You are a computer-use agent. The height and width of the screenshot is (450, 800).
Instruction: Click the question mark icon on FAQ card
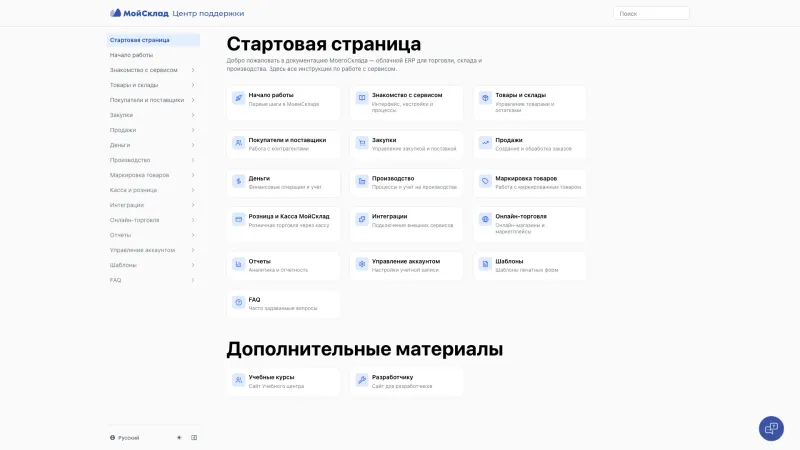tap(238, 303)
